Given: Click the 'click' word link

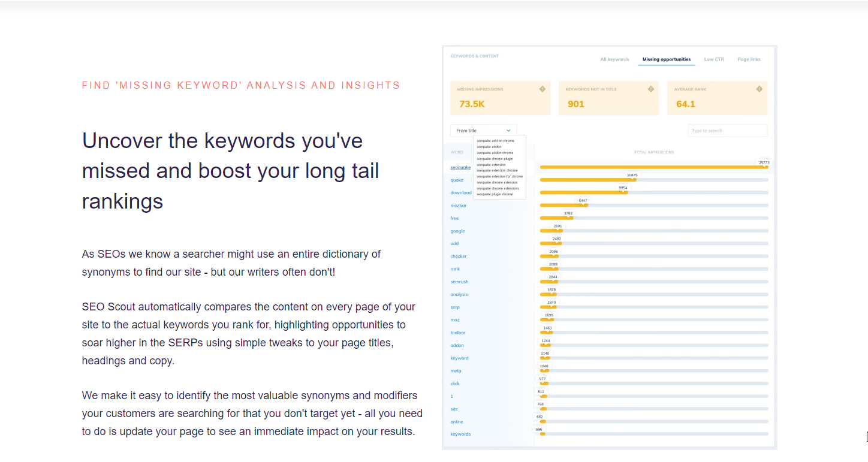Looking at the screenshot, I should (455, 384).
